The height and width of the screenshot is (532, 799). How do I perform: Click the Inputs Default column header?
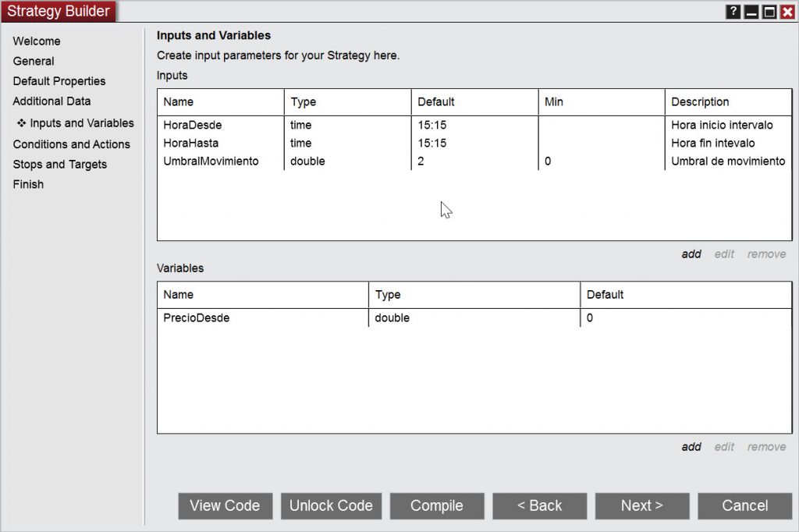point(474,102)
